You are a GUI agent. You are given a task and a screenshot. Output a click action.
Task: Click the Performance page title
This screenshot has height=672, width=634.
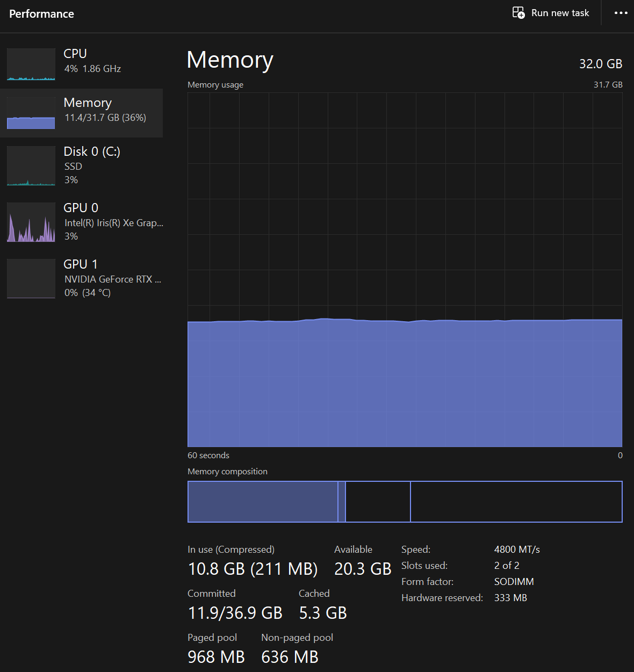[x=41, y=14]
